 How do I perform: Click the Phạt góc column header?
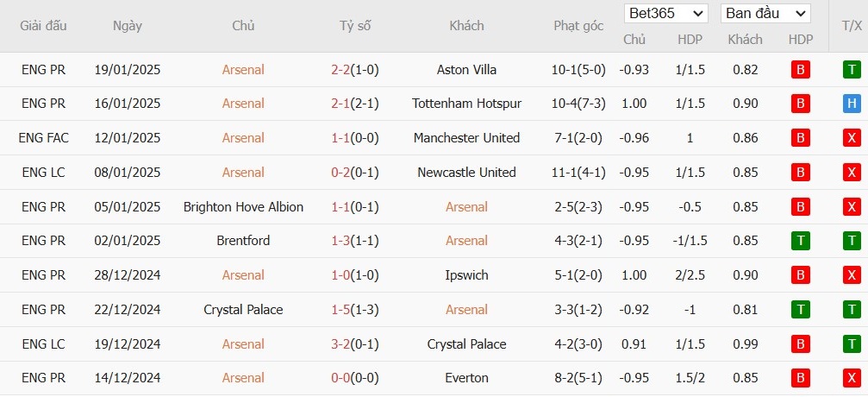click(578, 26)
